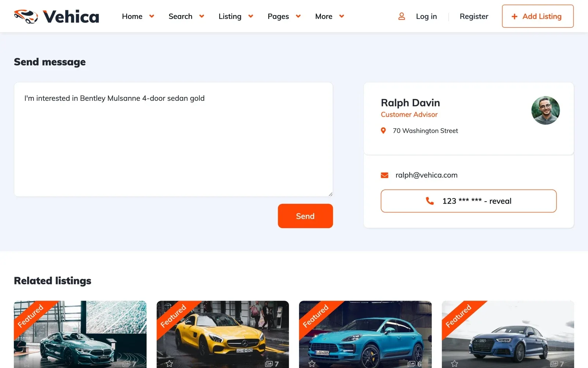Image resolution: width=588 pixels, height=368 pixels.
Task: Open the Search menu item
Action: coord(180,16)
